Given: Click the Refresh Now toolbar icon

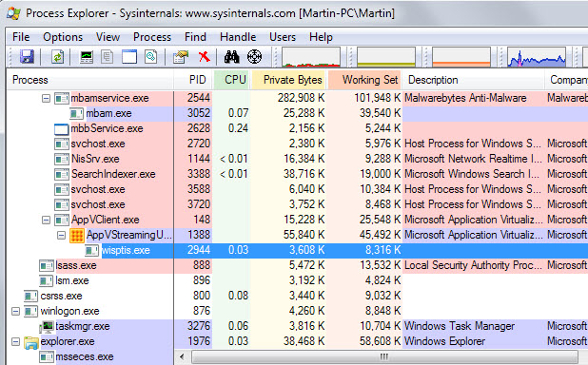Looking at the screenshot, I should tap(57, 57).
